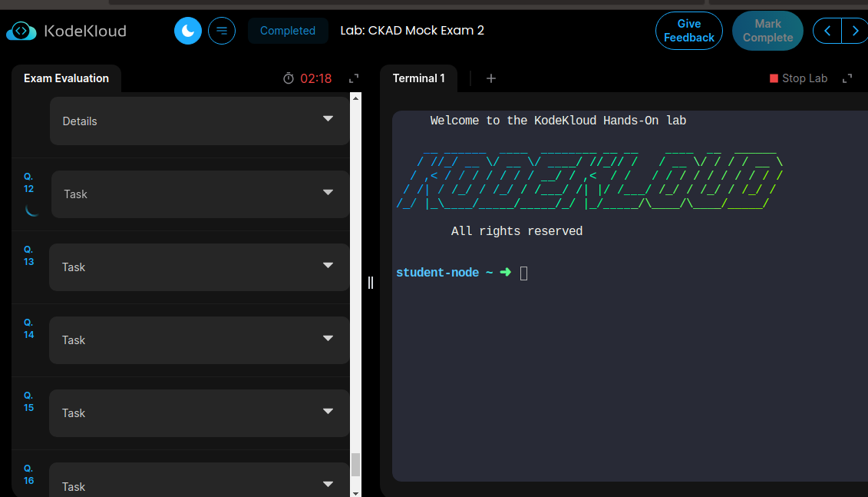Click the Q. 15 question label

[29, 402]
